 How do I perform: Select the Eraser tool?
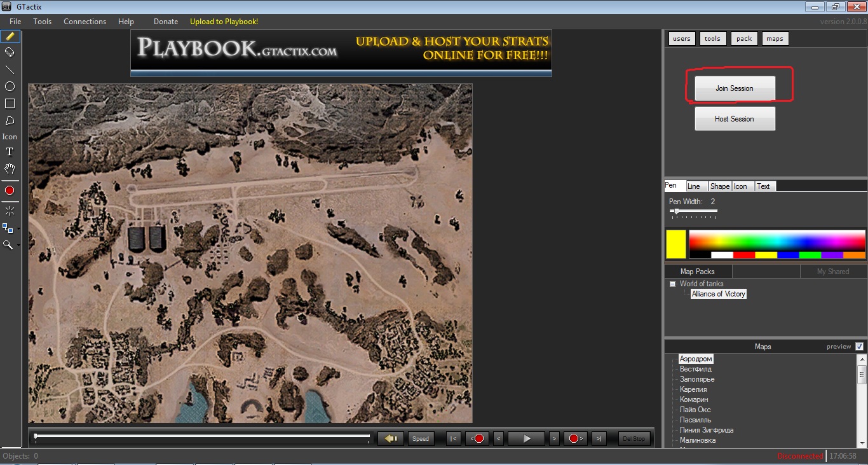coord(10,52)
